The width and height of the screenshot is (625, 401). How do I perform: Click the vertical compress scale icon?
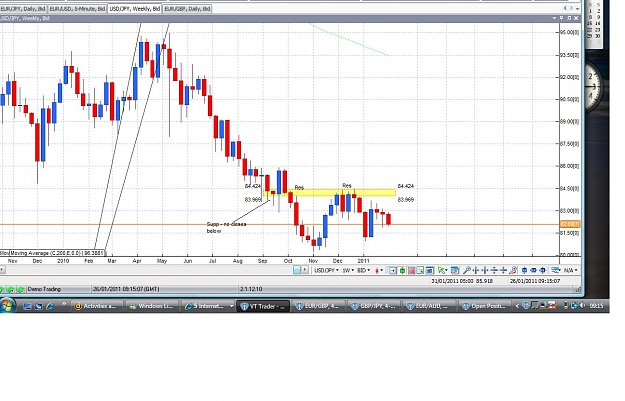pyautogui.click(x=503, y=271)
